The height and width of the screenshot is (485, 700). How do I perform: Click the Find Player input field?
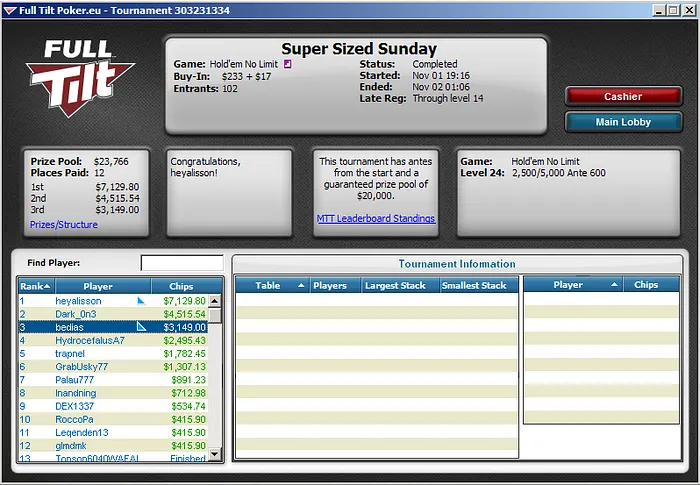(181, 263)
